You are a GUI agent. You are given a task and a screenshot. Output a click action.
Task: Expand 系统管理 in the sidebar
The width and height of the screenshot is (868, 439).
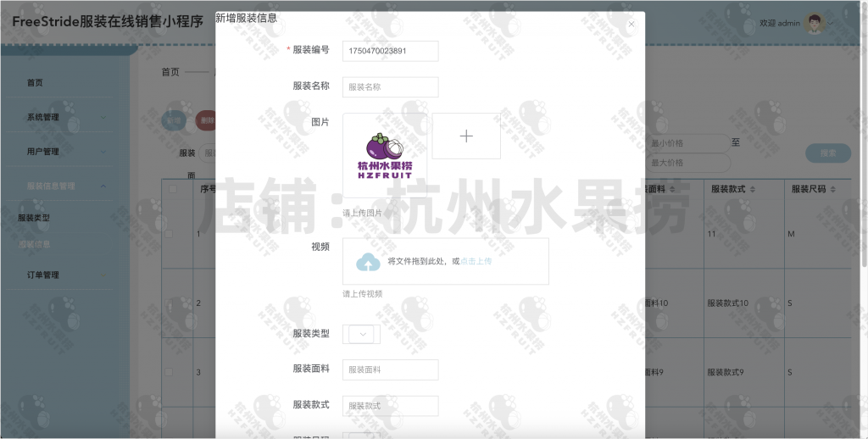tap(60, 117)
